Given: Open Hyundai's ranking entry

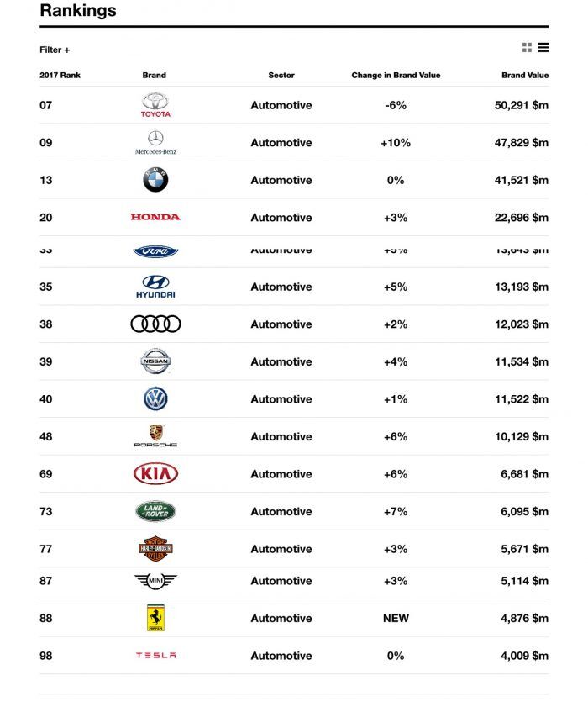Looking at the screenshot, I should [x=155, y=287].
